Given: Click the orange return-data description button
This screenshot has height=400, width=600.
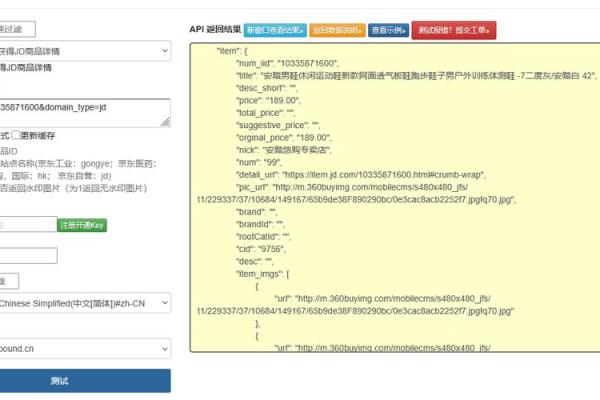Looking at the screenshot, I should click(337, 30).
